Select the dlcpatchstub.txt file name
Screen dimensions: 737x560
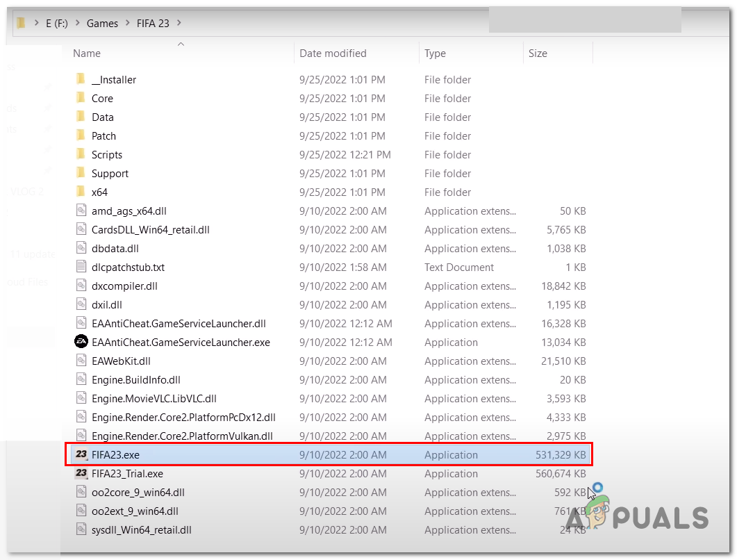click(129, 267)
